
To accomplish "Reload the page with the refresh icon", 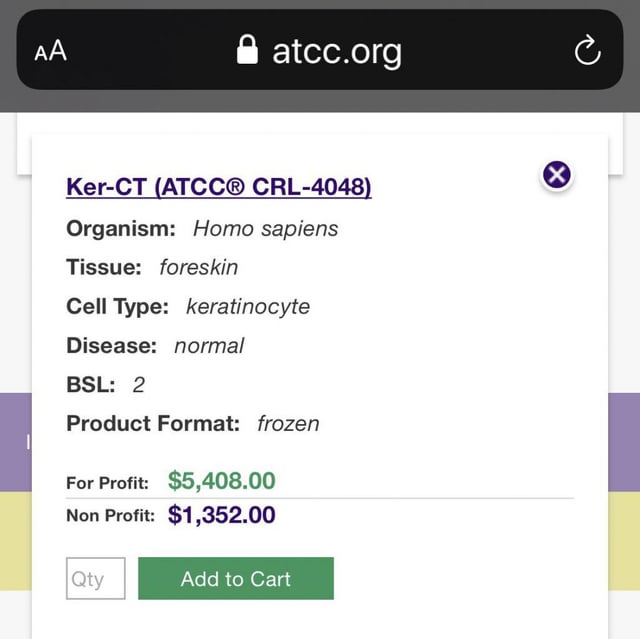I will click(587, 50).
